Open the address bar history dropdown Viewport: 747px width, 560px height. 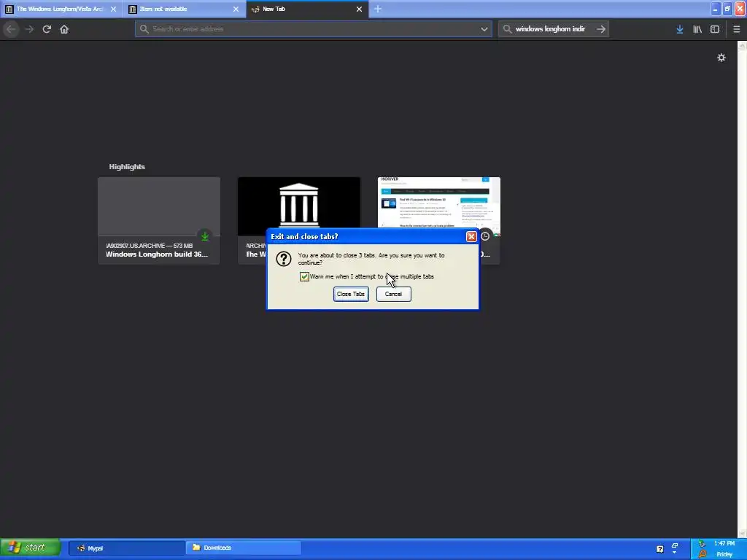[x=484, y=29]
